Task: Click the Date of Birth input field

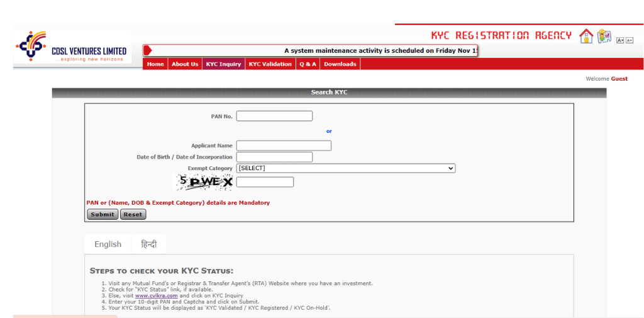Action: pos(274,157)
